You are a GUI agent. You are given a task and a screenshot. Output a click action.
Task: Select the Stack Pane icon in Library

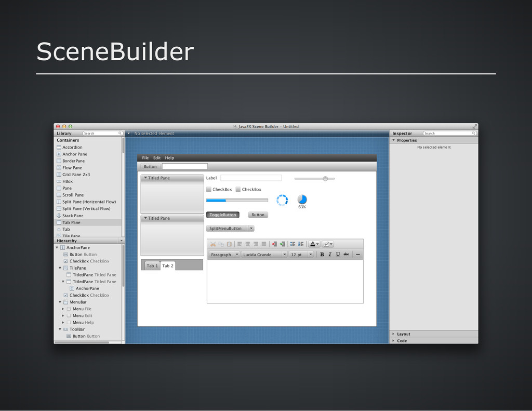(x=59, y=216)
